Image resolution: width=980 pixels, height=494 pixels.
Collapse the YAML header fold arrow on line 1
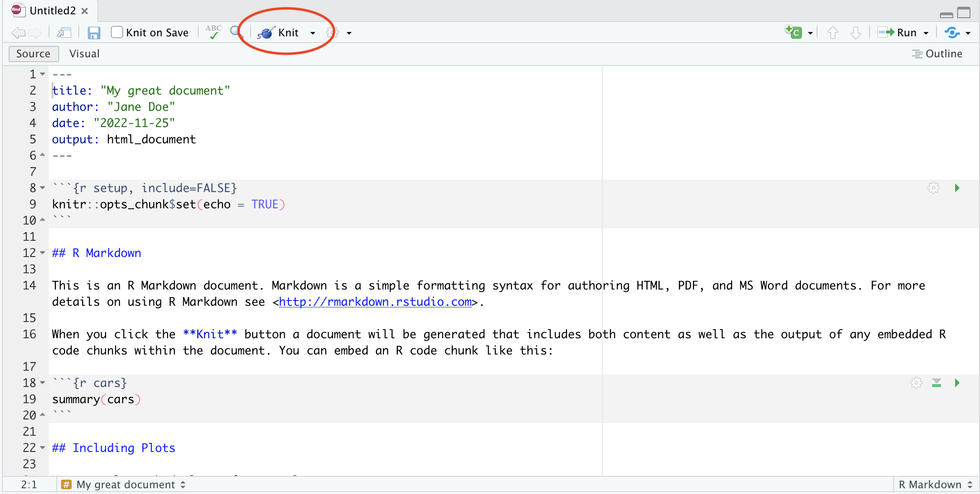(x=43, y=74)
